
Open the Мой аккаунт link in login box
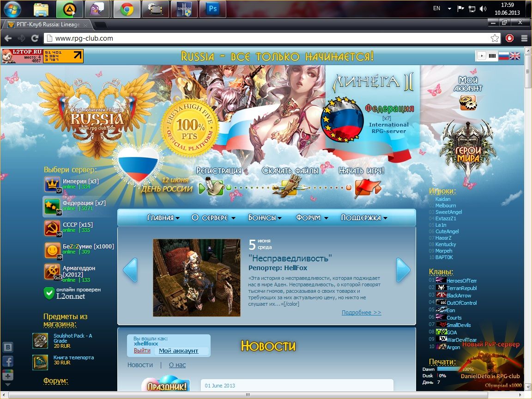click(x=178, y=351)
